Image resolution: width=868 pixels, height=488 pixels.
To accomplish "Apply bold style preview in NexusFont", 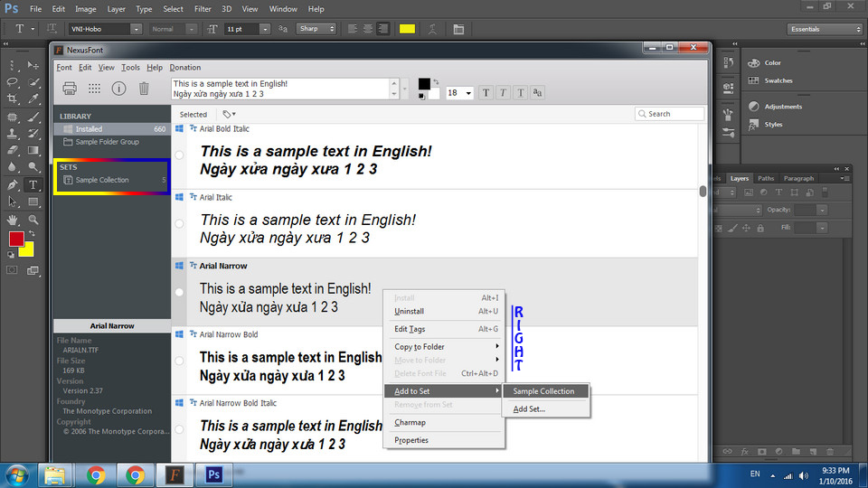I will point(486,92).
